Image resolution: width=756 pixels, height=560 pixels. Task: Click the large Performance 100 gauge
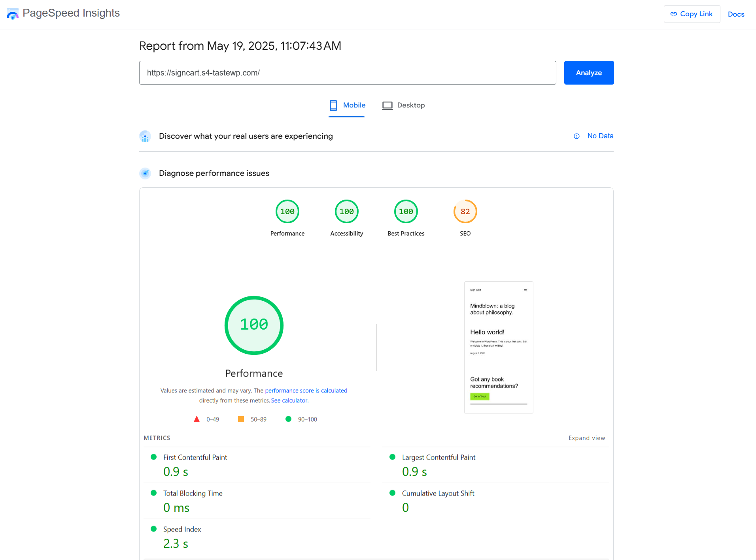click(x=254, y=325)
